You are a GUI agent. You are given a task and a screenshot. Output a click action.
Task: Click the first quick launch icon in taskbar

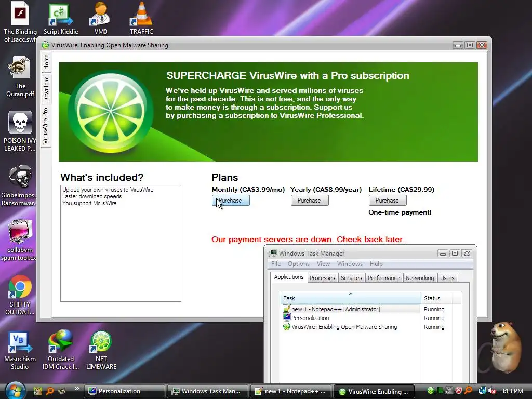click(x=37, y=391)
